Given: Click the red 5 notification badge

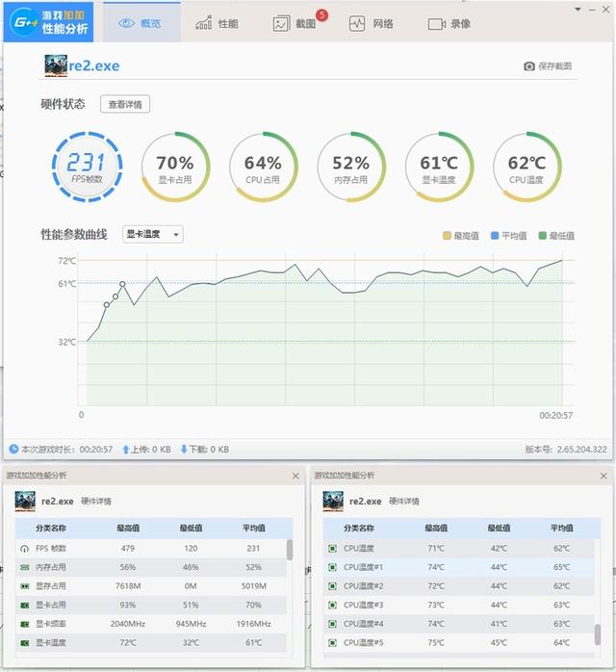Looking at the screenshot, I should (x=321, y=15).
